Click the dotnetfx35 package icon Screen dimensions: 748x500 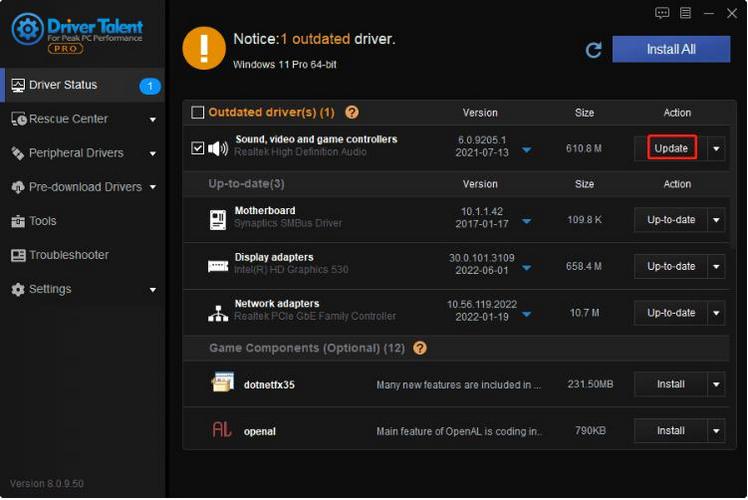[223, 382]
